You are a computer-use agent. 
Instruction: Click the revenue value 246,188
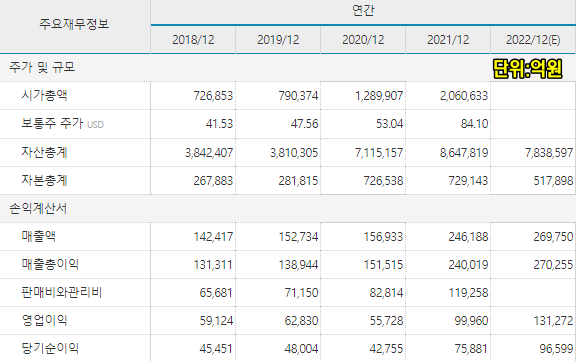click(x=468, y=237)
